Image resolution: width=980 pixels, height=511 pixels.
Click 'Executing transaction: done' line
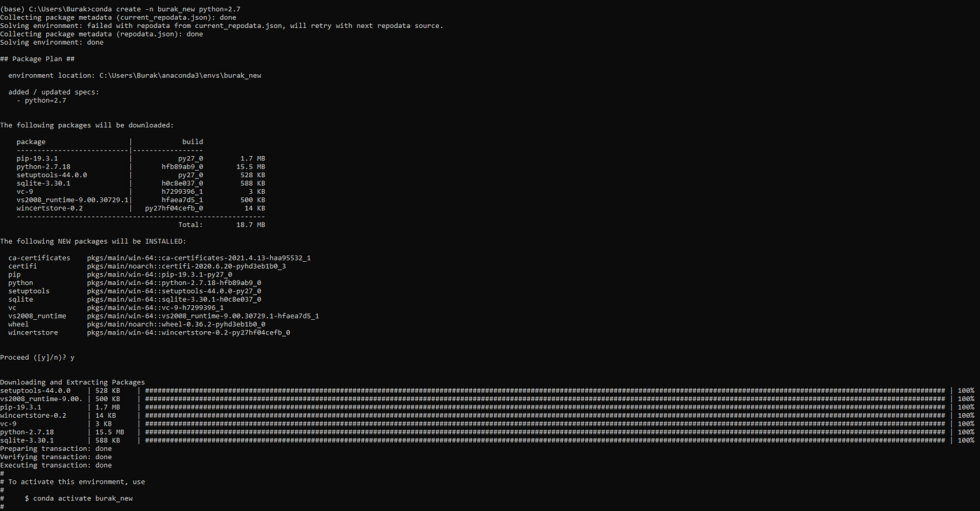pos(56,465)
